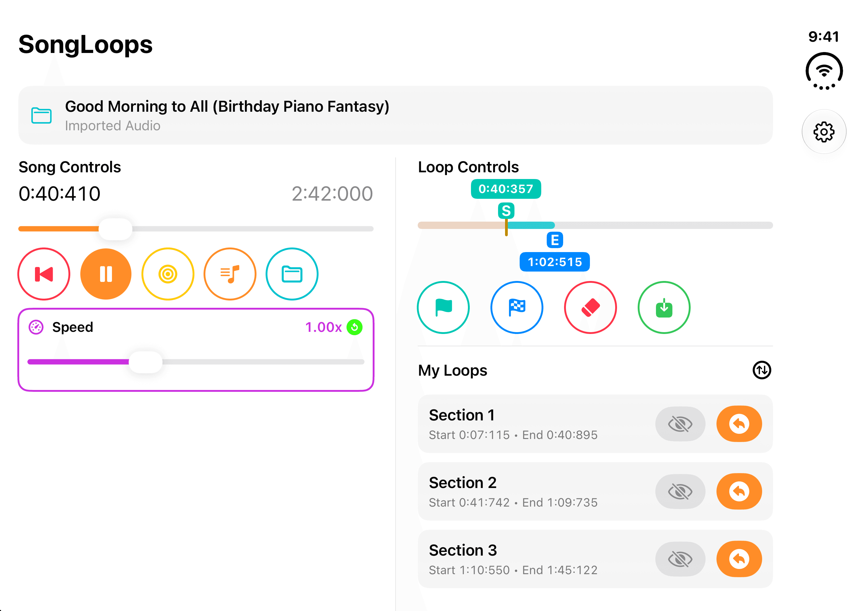Click the Speed label
Viewport: 868px width, 611px height.
[73, 327]
